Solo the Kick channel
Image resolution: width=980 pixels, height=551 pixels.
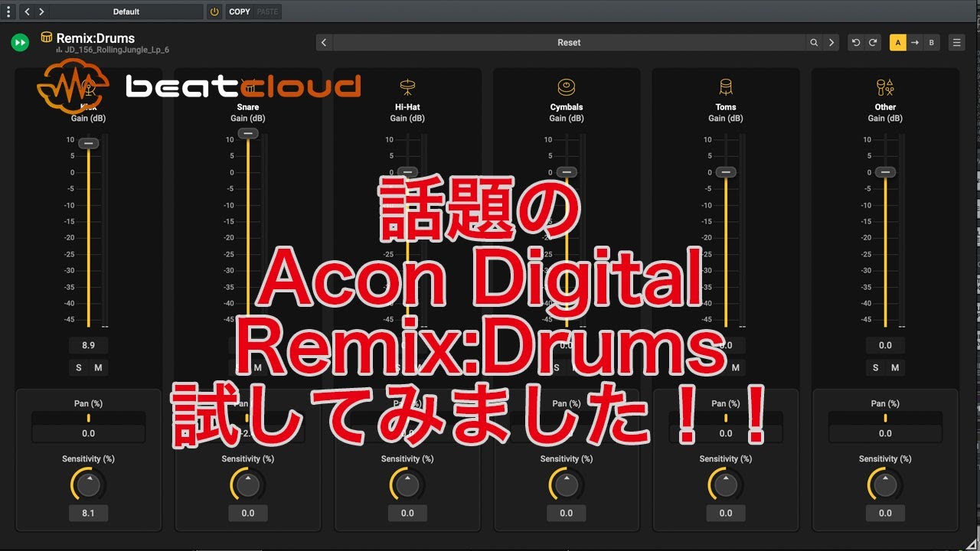click(x=79, y=368)
